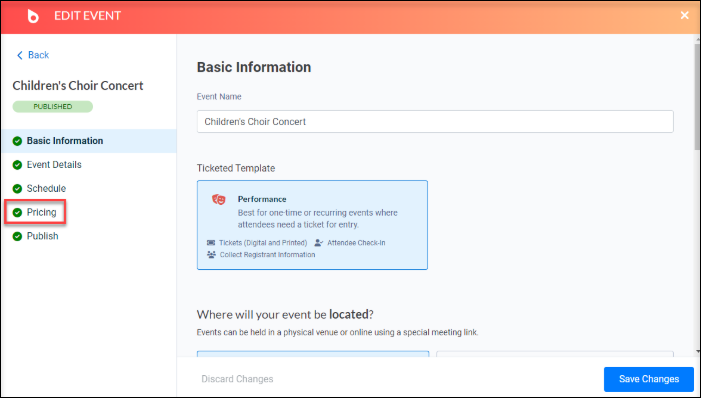701x398 pixels.
Task: Click the Collect Registrant Information text
Action: 267,255
